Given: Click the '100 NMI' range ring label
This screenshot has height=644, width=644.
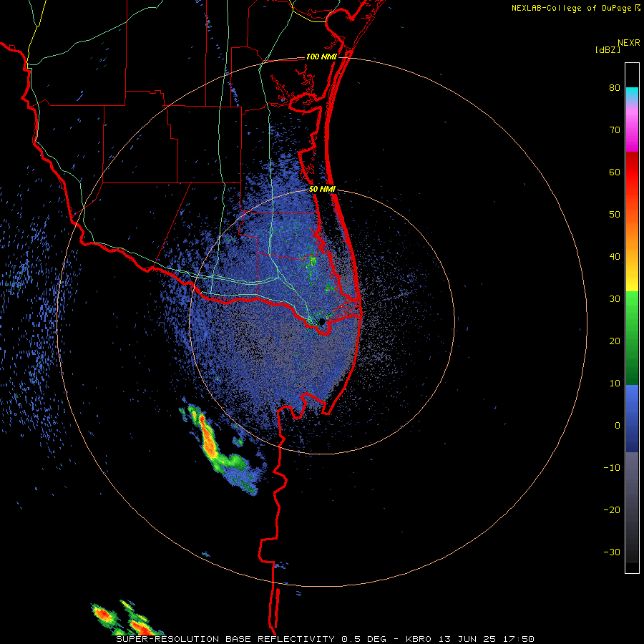Looking at the screenshot, I should pyautogui.click(x=321, y=57).
